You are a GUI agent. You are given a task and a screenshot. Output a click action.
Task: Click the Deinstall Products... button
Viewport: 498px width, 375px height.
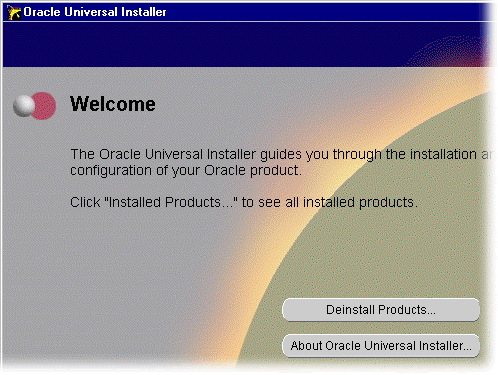tap(381, 310)
